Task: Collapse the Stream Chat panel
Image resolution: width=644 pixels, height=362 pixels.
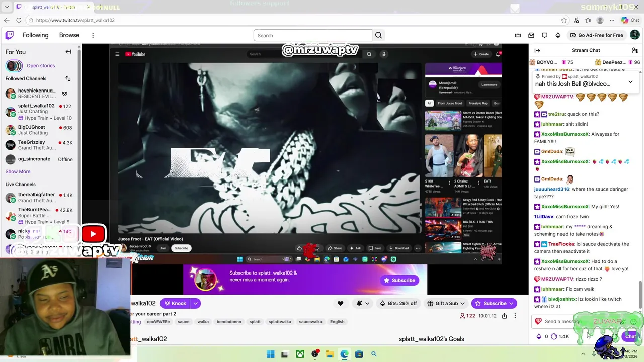Action: (x=537, y=50)
